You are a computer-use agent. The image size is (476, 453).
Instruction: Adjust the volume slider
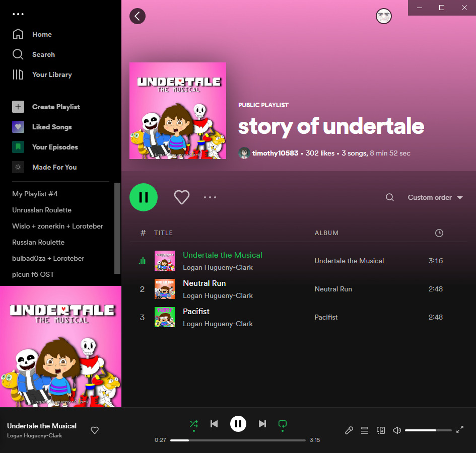(428, 430)
